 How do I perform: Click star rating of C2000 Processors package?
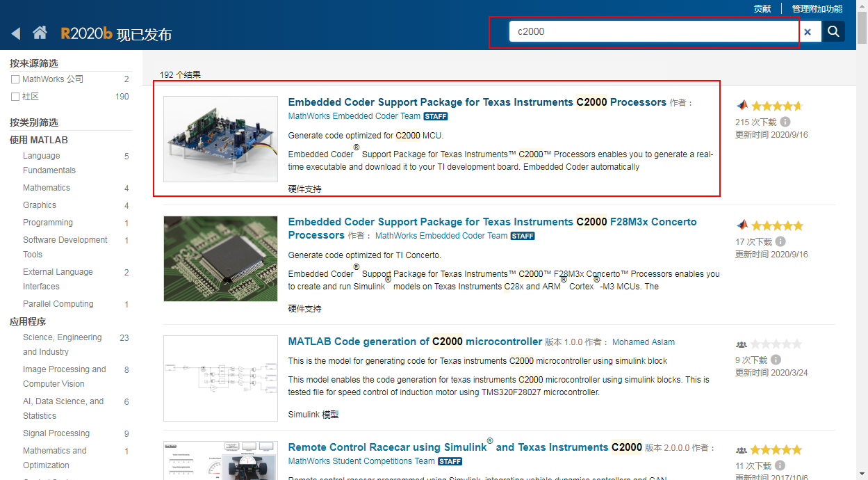tap(776, 106)
